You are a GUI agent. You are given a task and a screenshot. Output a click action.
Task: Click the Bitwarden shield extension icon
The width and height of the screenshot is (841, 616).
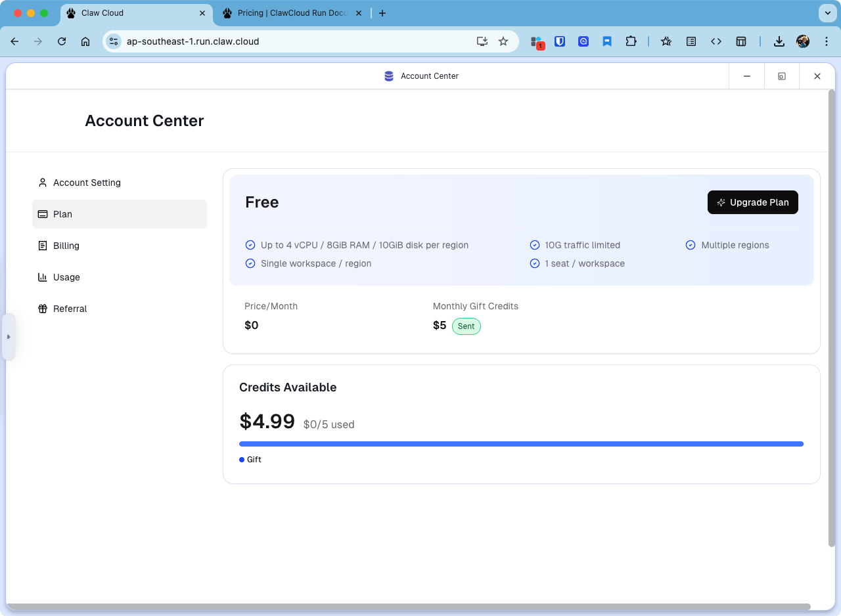[x=560, y=41]
